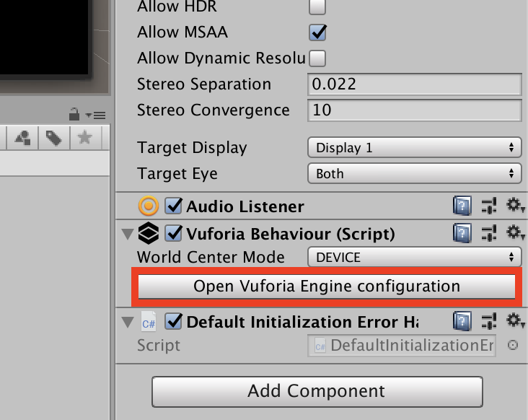
Task: Disable the Audio Listener component checkbox
Action: (173, 206)
